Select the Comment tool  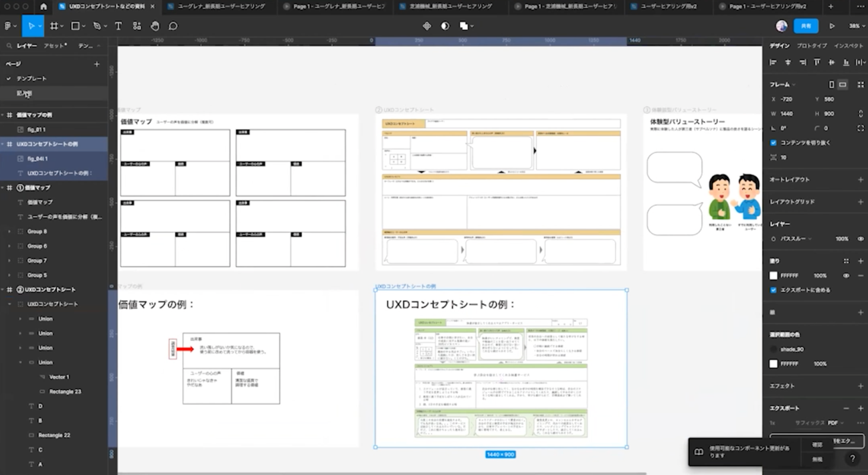coord(173,26)
